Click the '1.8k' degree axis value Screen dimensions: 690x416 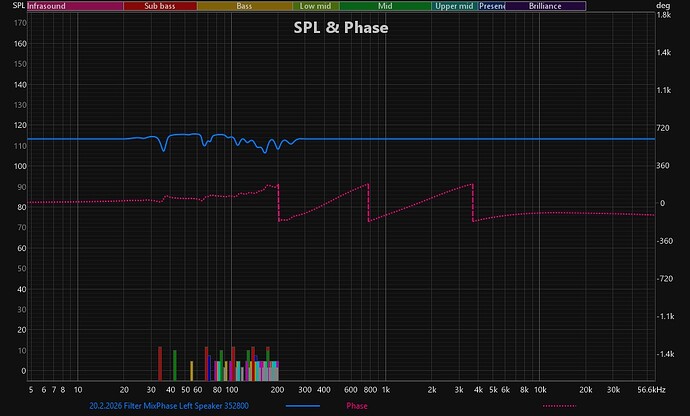(x=664, y=15)
